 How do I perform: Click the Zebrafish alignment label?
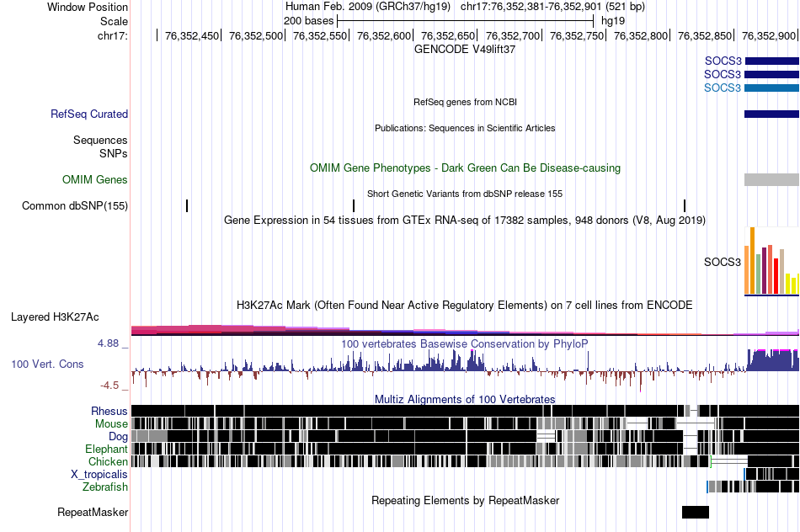tap(105, 487)
